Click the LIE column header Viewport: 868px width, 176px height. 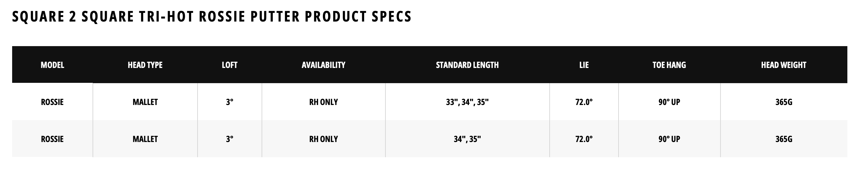click(x=584, y=65)
